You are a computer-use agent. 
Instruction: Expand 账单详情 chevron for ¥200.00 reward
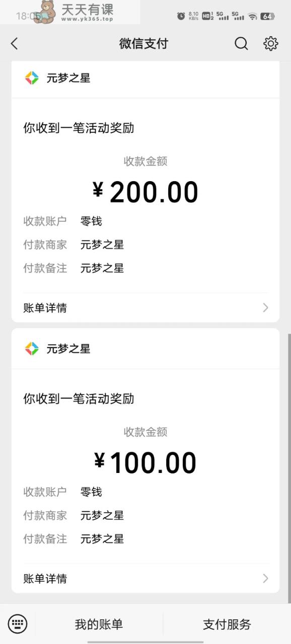(266, 308)
